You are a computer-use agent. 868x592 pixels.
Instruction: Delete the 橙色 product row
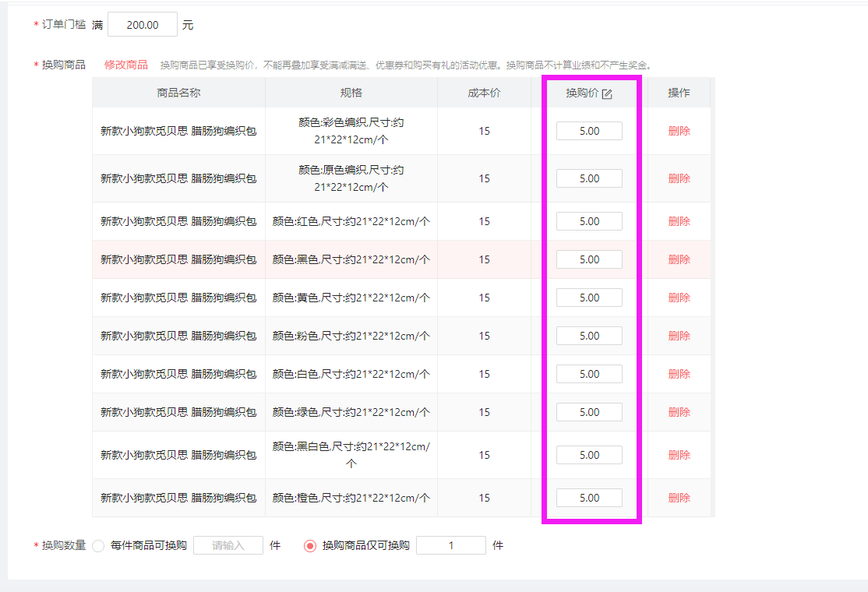point(679,498)
